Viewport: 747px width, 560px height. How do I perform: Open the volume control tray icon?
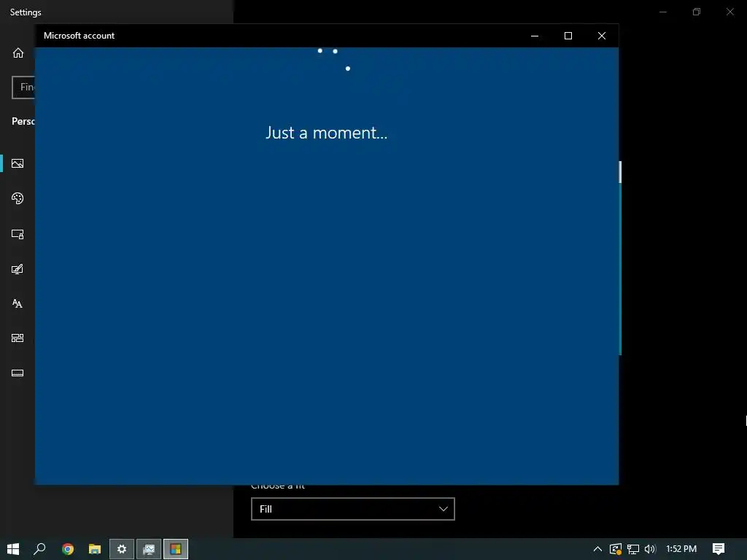(650, 549)
